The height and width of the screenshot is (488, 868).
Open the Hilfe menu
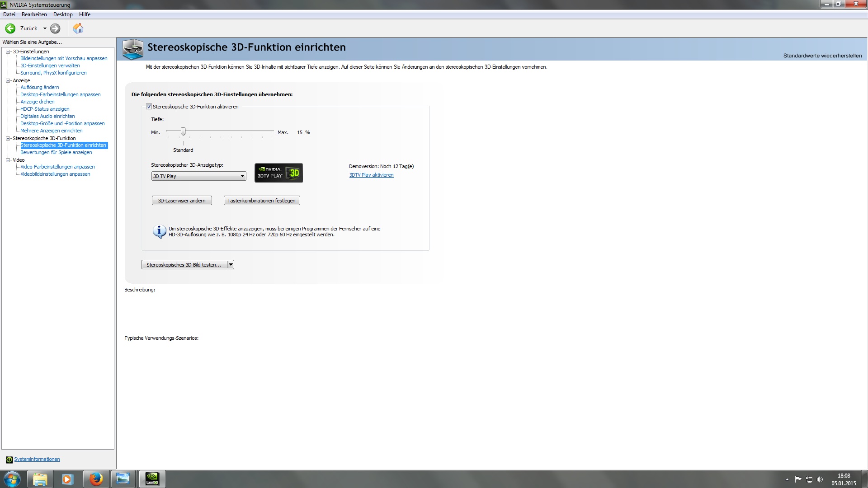click(x=85, y=14)
